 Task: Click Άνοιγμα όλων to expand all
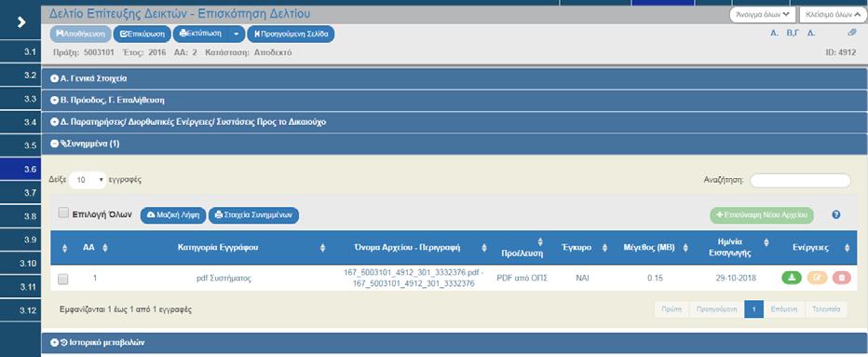[x=762, y=14]
